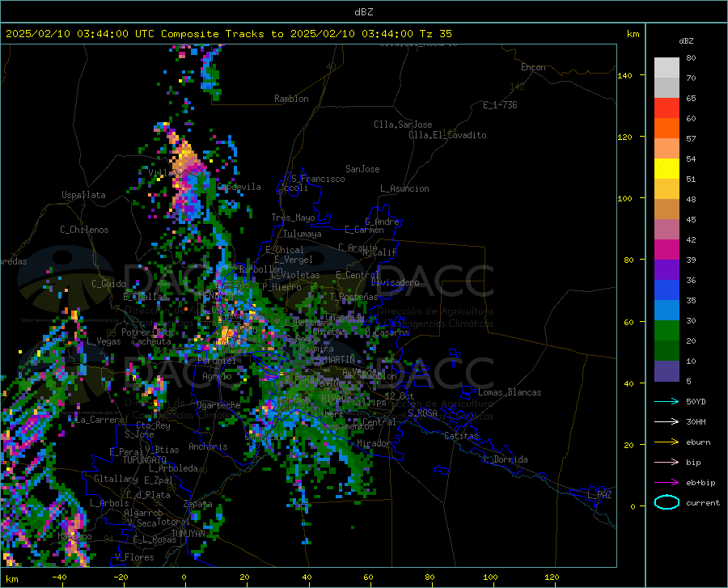Click the 'S_ROSA' label

click(x=422, y=412)
